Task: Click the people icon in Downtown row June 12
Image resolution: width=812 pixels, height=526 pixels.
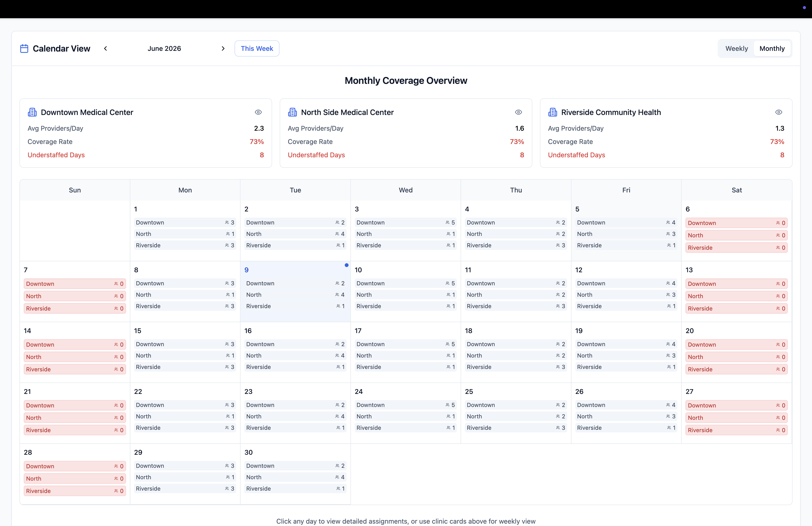Action: 668,283
